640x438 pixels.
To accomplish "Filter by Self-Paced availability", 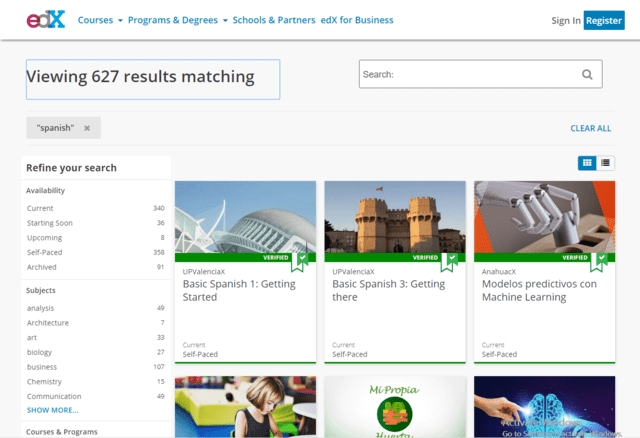I will point(45,252).
